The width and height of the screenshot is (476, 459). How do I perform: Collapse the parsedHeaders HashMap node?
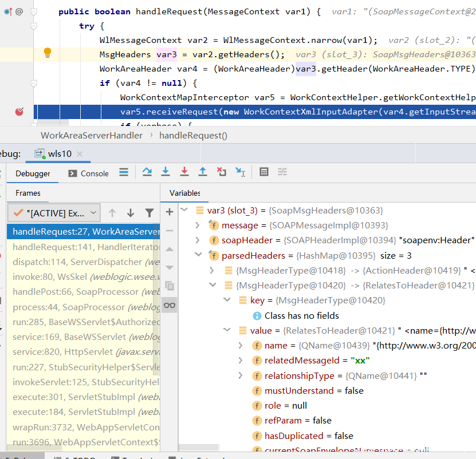(x=198, y=255)
